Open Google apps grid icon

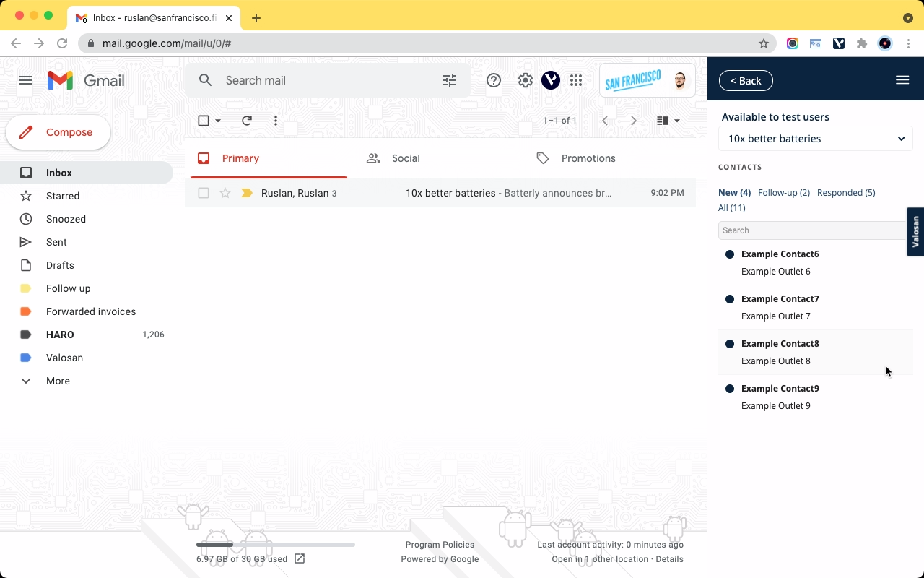[576, 80]
